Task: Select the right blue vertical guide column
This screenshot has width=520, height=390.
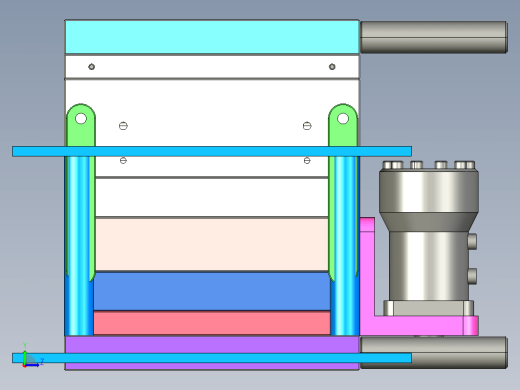Action: pos(344,246)
